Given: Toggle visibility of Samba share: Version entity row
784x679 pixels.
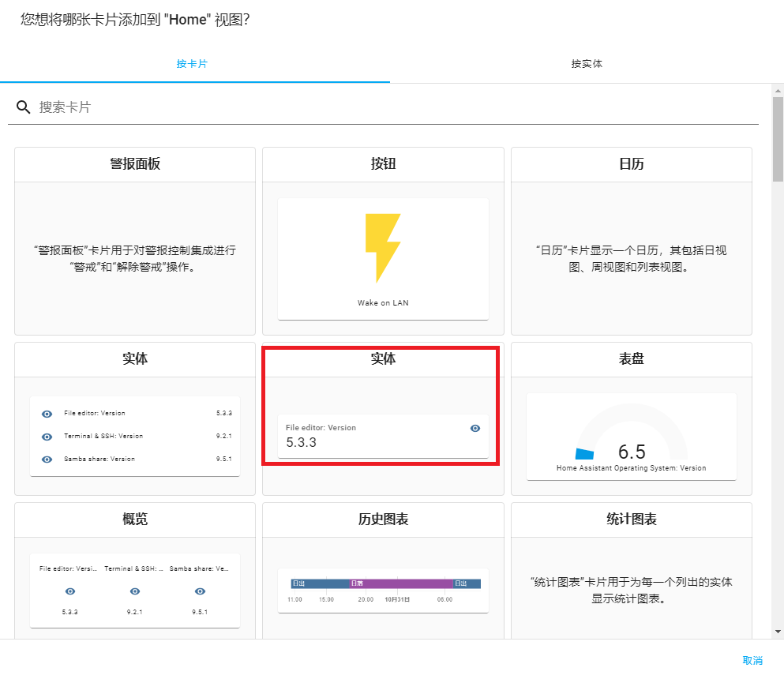Looking at the screenshot, I should (x=47, y=459).
